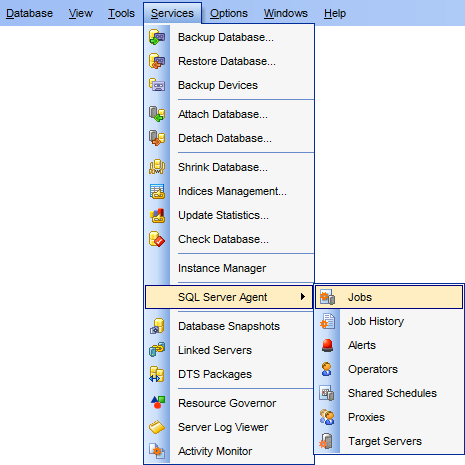Click the Job History document icon
The width and height of the screenshot is (465, 465).
327,321
